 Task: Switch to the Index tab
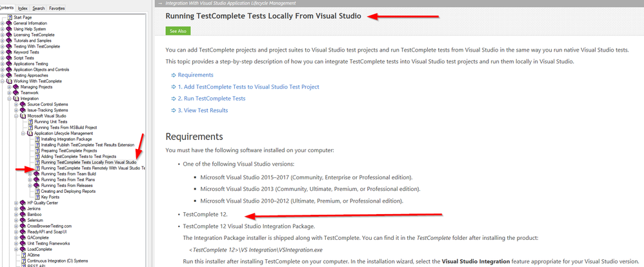pos(23,8)
